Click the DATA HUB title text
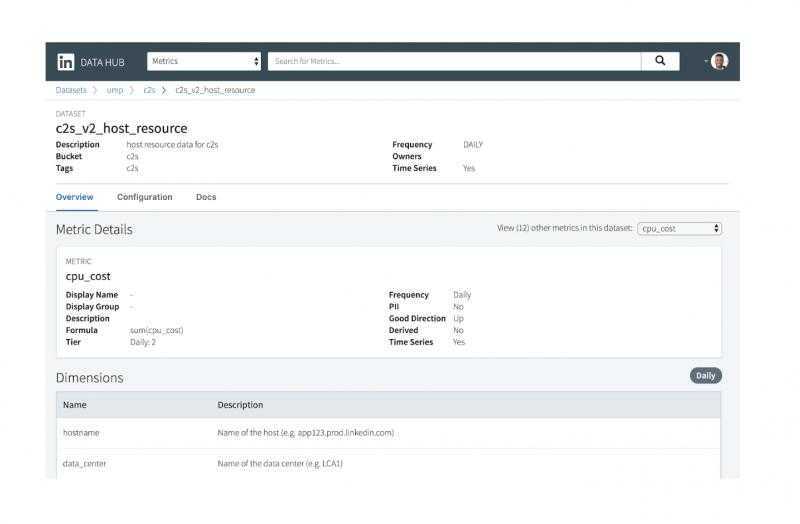This screenshot has width=800, height=524. click(x=102, y=62)
